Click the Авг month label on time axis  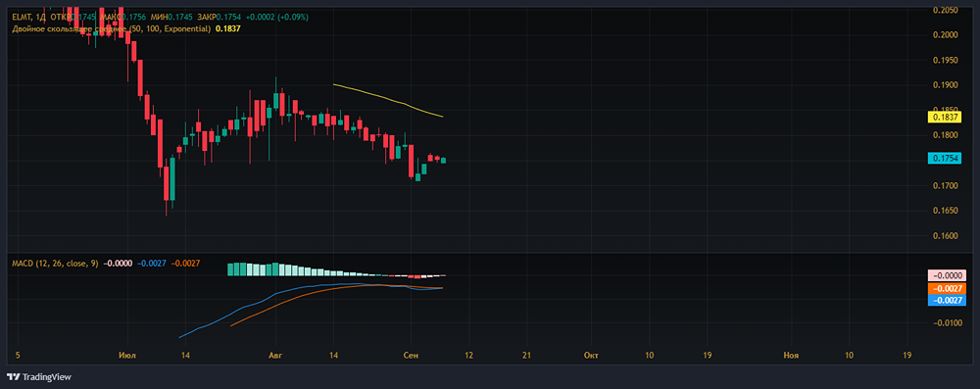pyautogui.click(x=275, y=356)
